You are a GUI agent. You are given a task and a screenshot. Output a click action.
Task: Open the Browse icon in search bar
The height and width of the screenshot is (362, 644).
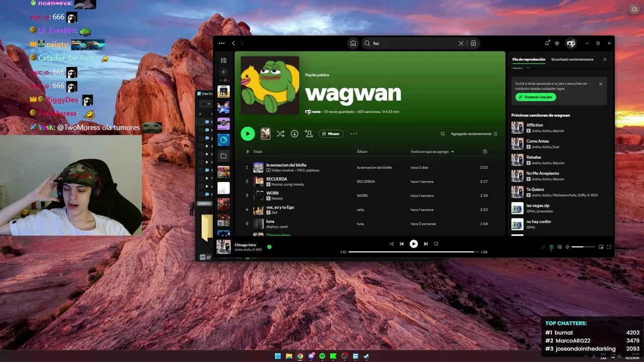(x=473, y=43)
